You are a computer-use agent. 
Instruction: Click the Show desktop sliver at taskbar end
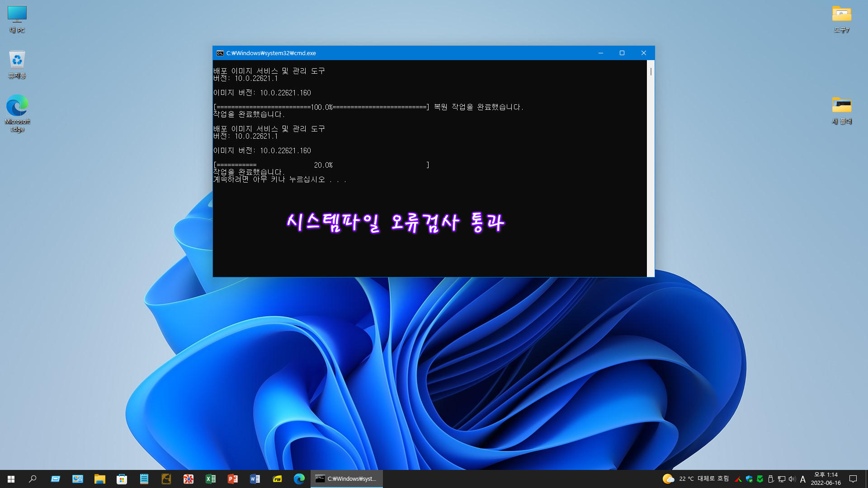tap(866, 479)
